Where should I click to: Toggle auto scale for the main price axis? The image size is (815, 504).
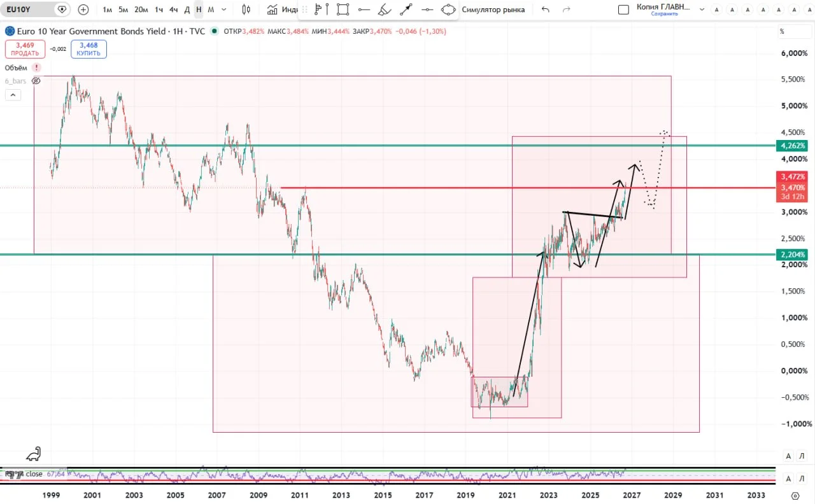click(x=788, y=456)
